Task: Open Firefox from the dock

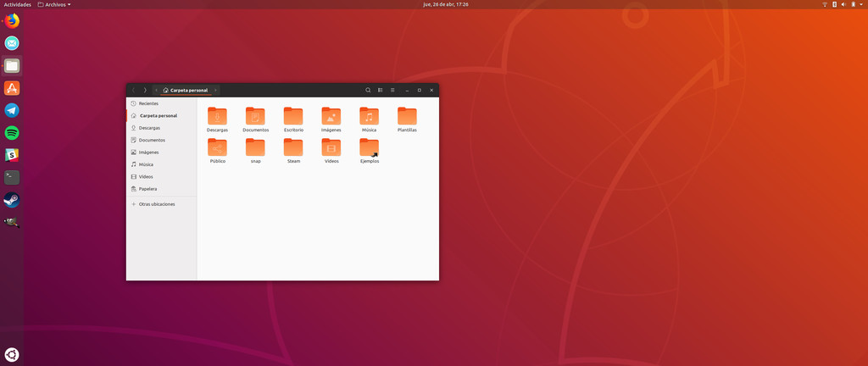Action: [12, 21]
